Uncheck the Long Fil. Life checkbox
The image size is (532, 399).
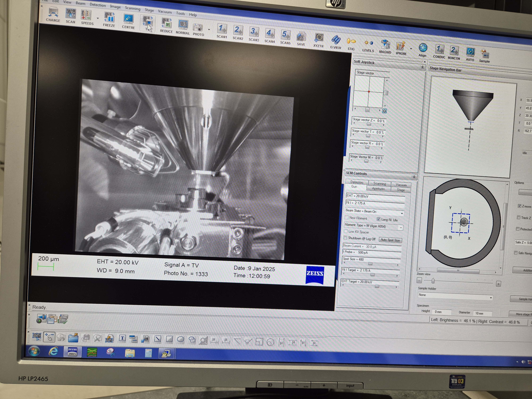coord(378,219)
